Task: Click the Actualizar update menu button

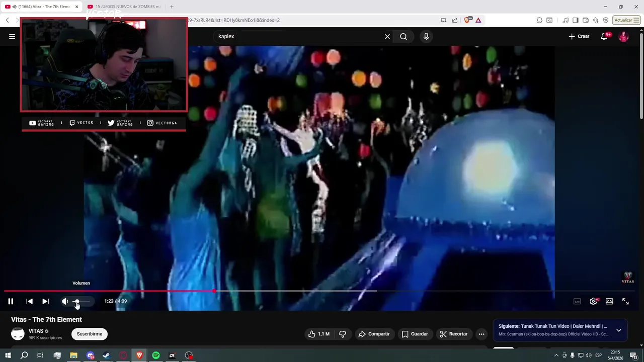Action: [x=626, y=20]
